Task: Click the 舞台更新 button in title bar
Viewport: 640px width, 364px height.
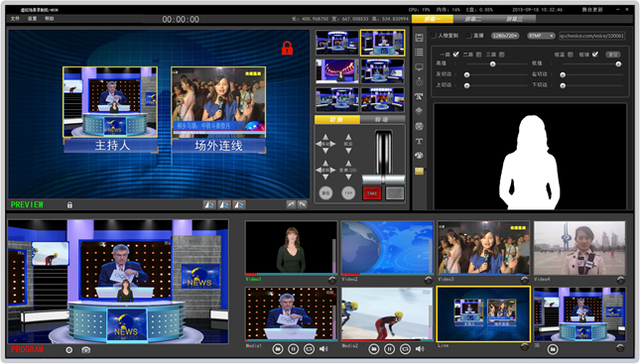Action: click(x=592, y=9)
